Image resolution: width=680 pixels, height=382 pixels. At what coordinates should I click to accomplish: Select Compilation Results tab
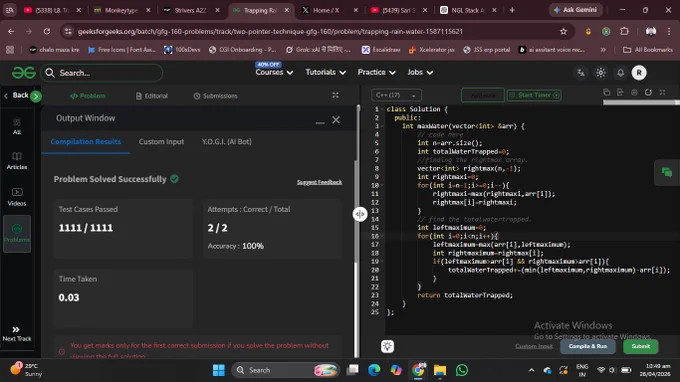85,142
